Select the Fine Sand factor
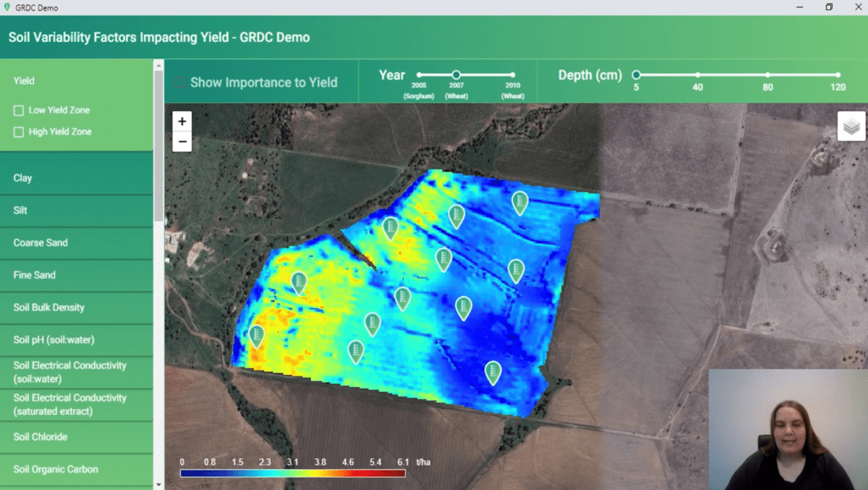The width and height of the screenshot is (868, 490). (76, 275)
